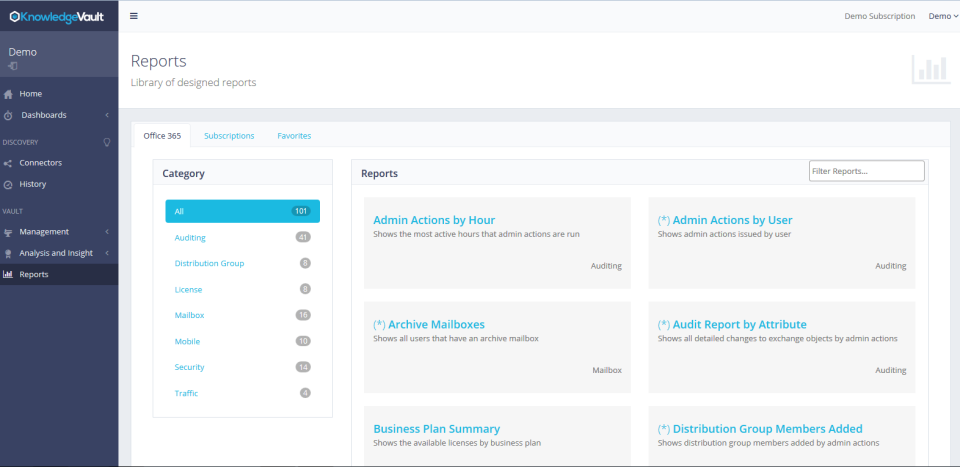960x467 pixels.
Task: Click the Management icon in sidebar
Action: tap(8, 233)
